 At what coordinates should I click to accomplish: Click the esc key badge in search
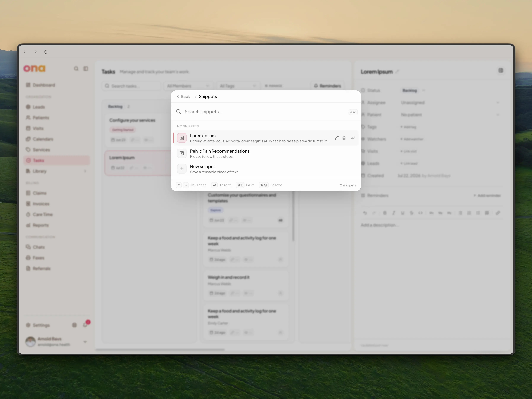(x=353, y=112)
